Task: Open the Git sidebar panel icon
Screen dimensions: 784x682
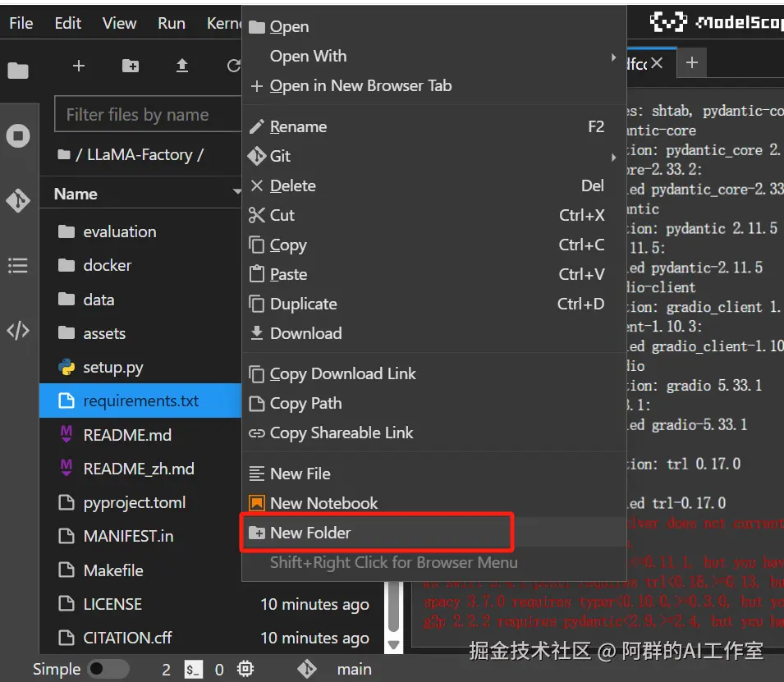Action: point(18,200)
